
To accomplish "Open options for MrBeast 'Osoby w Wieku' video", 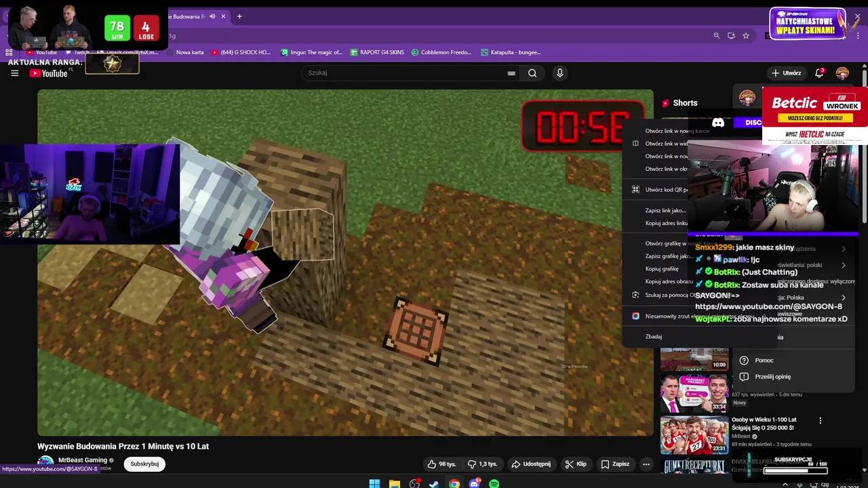I will click(x=820, y=421).
